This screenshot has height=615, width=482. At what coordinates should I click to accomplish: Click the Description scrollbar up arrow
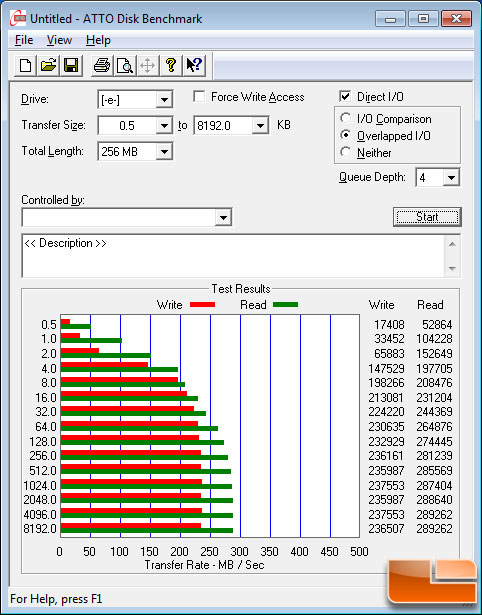click(452, 244)
